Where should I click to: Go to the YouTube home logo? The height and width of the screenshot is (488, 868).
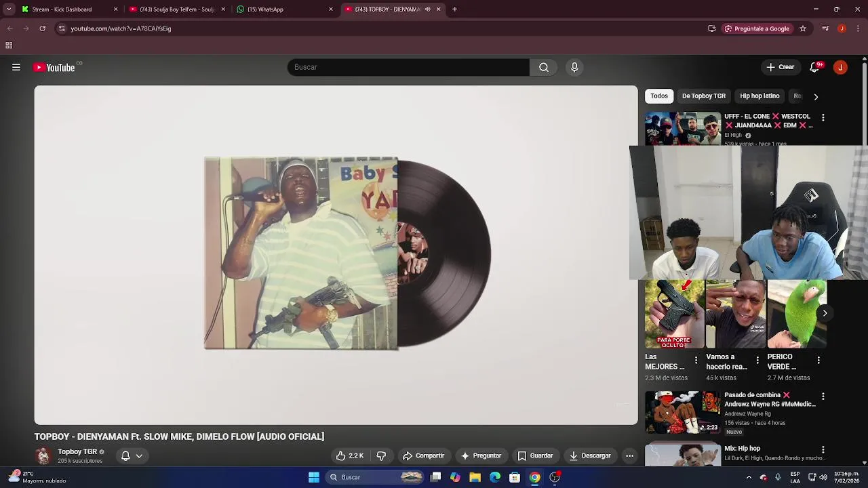coord(54,67)
